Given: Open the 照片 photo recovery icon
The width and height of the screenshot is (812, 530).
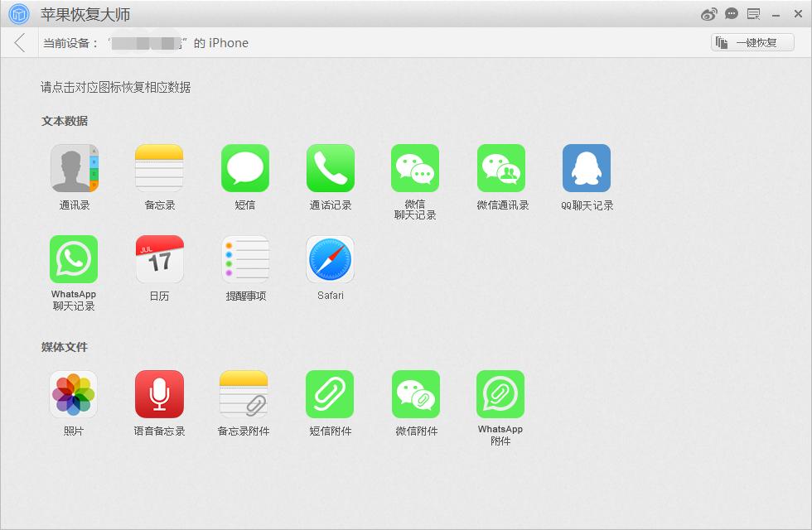Looking at the screenshot, I should (74, 394).
